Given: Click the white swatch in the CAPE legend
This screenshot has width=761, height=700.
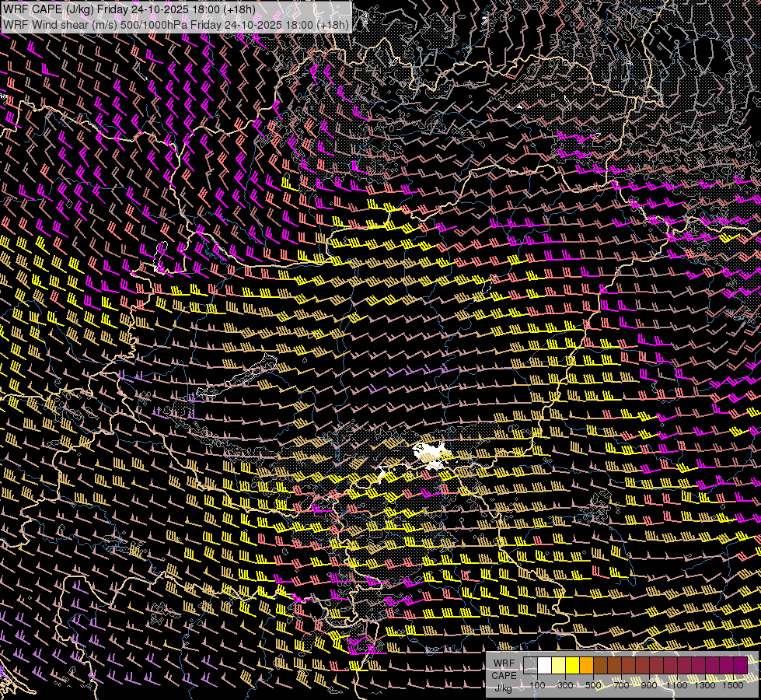Looking at the screenshot, I should point(545,666).
